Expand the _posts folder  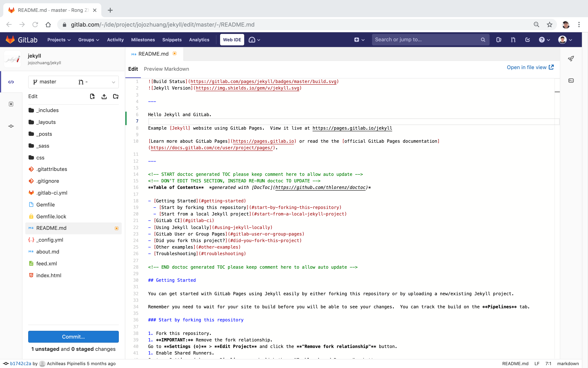point(73,134)
